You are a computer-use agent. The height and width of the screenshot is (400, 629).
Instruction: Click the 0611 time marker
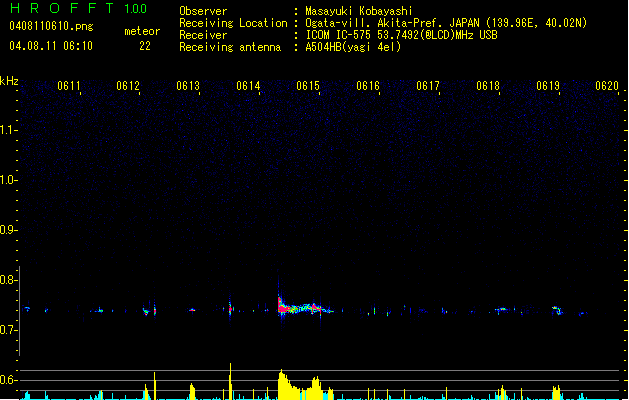69,86
